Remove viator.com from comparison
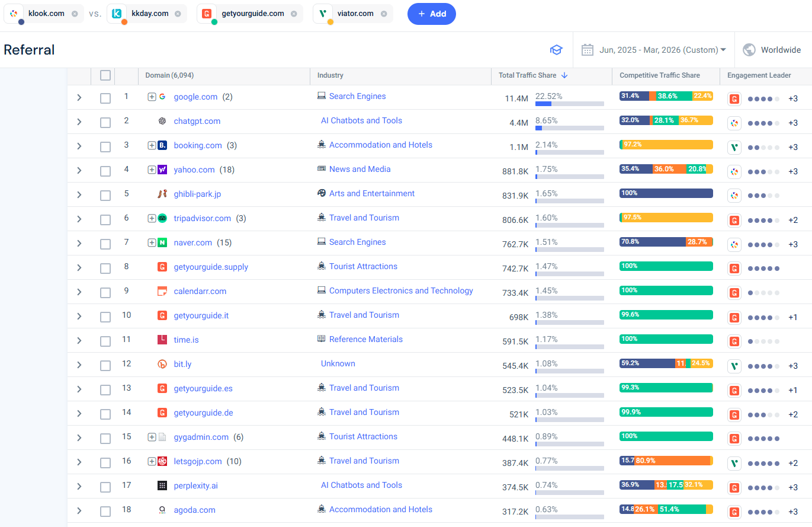The width and height of the screenshot is (812, 527). click(384, 14)
